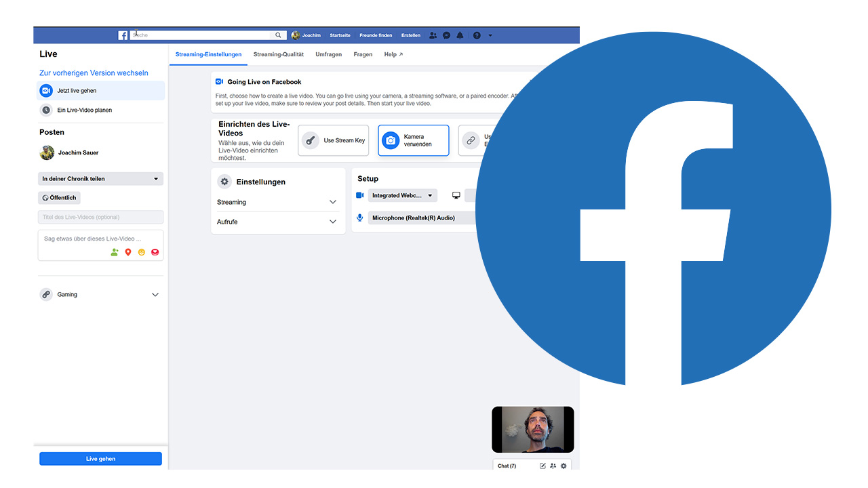Open the notifications bell
This screenshot has height=488, width=868.
tap(460, 35)
